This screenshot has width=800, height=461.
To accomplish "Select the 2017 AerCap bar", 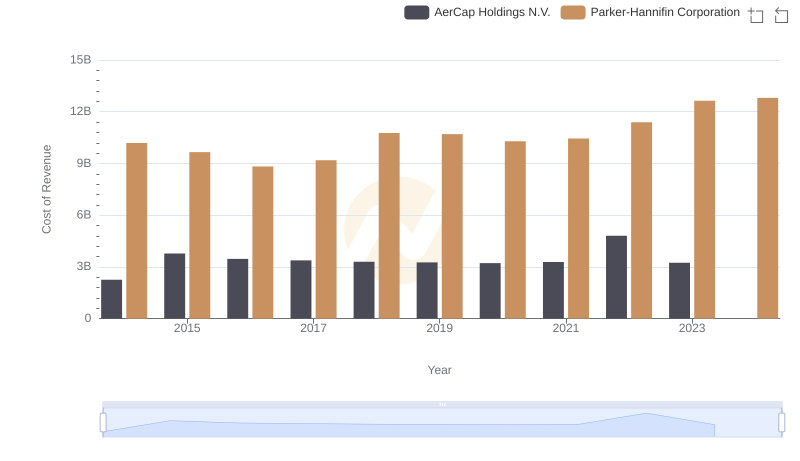I will pos(301,290).
